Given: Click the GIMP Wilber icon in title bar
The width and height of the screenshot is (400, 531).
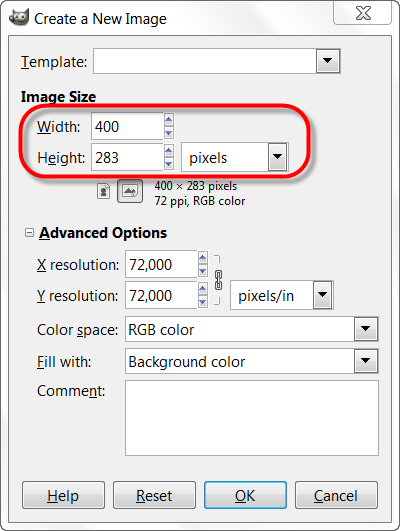Looking at the screenshot, I should click(x=19, y=17).
